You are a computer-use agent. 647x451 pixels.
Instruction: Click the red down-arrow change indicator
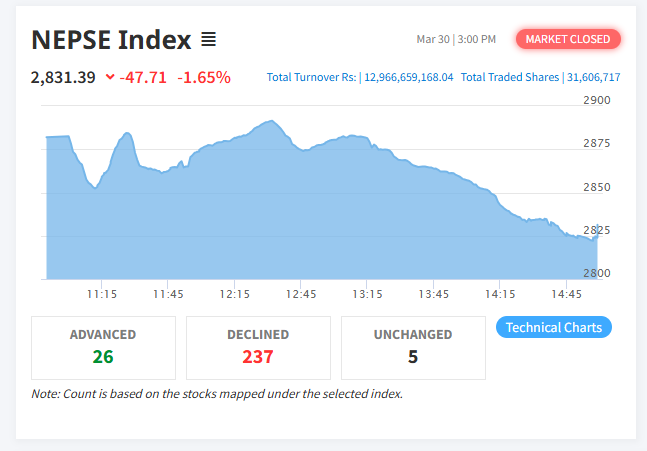110,77
